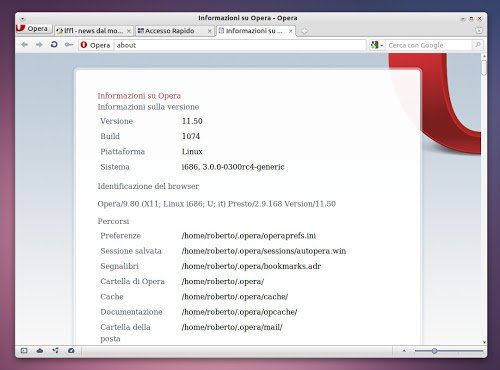Screen dimensions: 500x370
Task: Click the 'Identificazione del browser' heading
Action: 148,186
